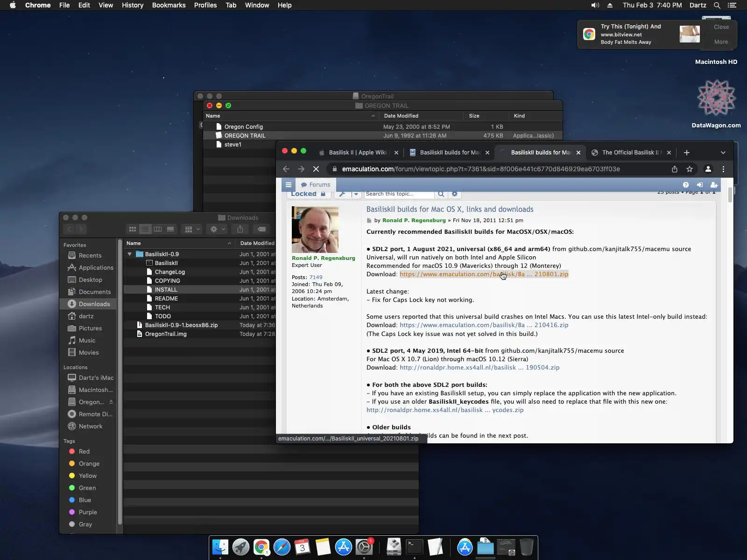
Task: Click More on the Chrome notification
Action: tap(721, 42)
